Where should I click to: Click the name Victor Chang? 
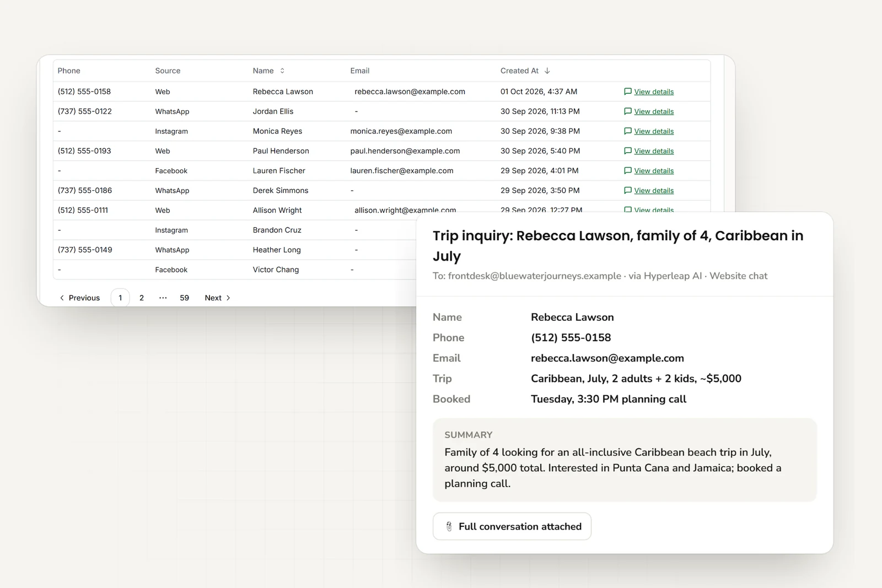click(276, 270)
